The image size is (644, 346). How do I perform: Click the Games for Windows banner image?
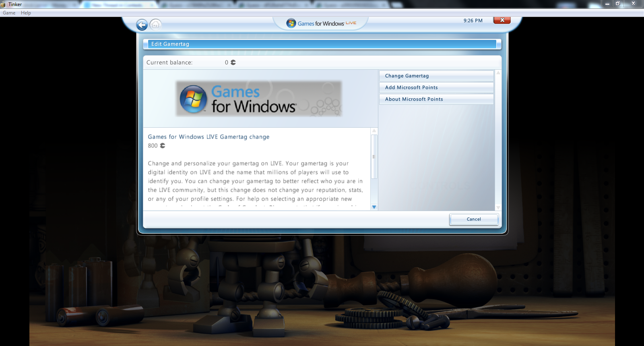point(259,99)
